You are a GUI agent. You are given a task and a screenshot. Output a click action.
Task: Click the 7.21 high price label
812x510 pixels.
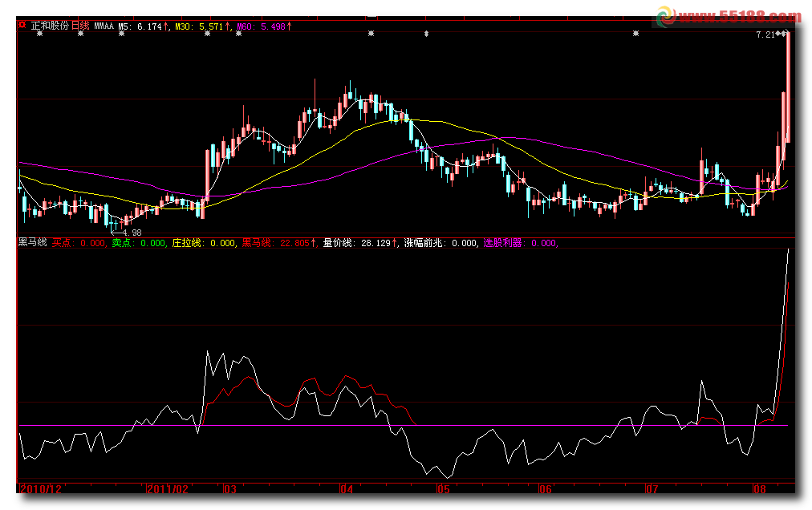tap(765, 35)
